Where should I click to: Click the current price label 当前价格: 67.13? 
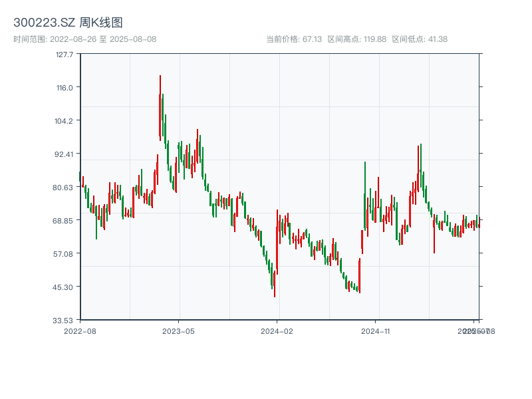click(x=294, y=39)
